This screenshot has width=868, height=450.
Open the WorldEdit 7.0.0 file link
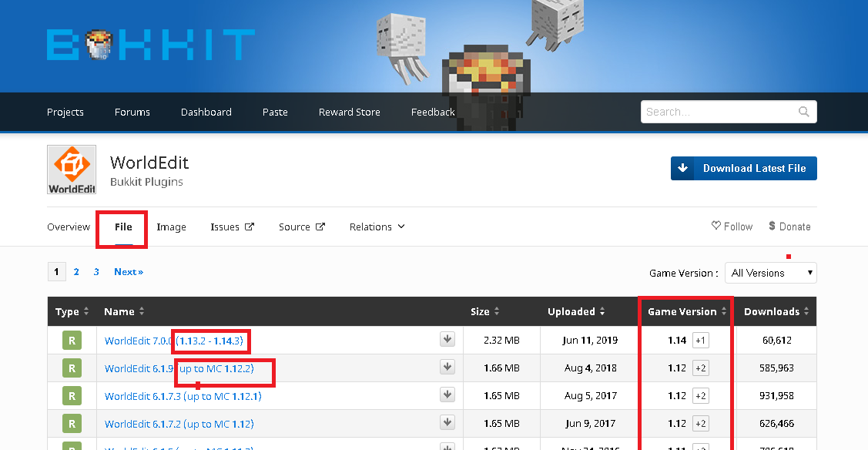coord(174,341)
